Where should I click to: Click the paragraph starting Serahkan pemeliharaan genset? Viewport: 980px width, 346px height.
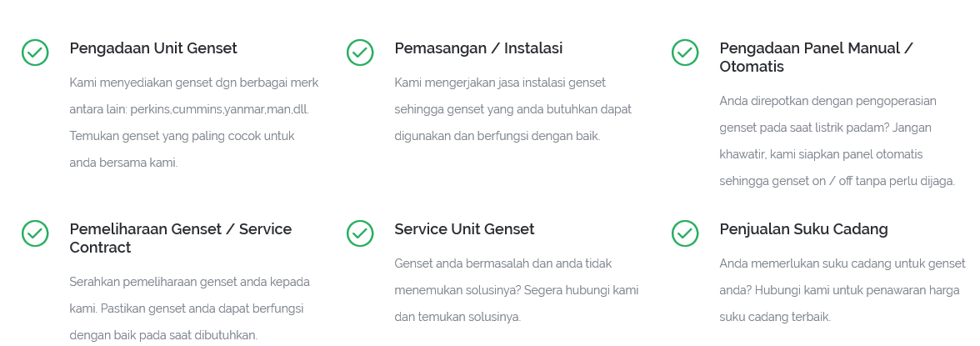189,308
